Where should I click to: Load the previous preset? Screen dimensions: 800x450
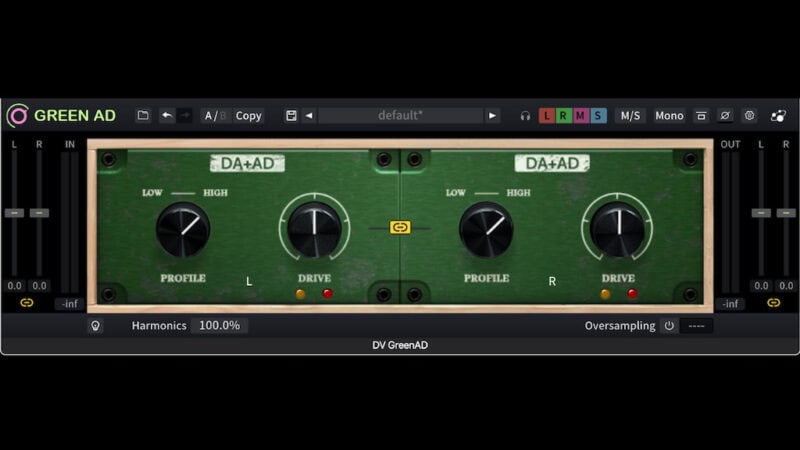(309, 116)
